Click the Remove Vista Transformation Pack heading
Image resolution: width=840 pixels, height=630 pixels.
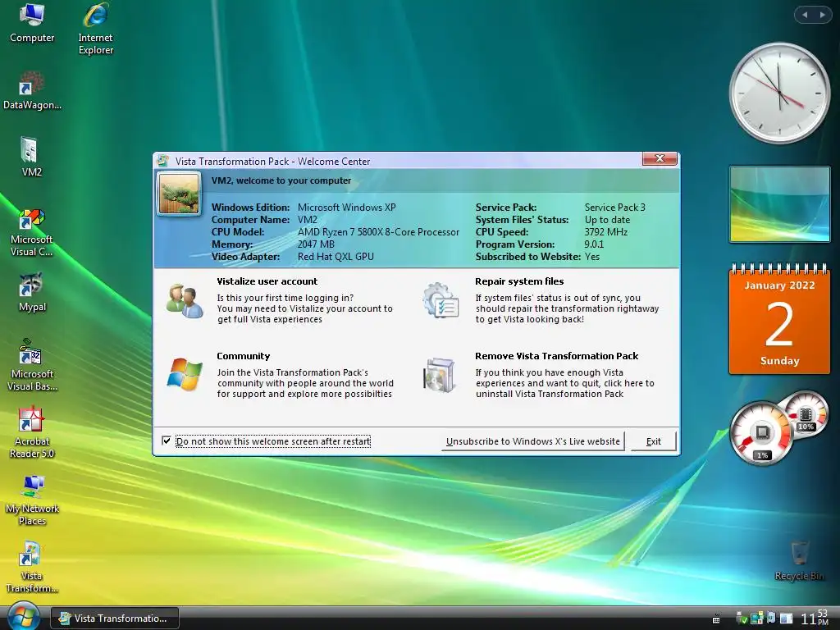point(557,356)
